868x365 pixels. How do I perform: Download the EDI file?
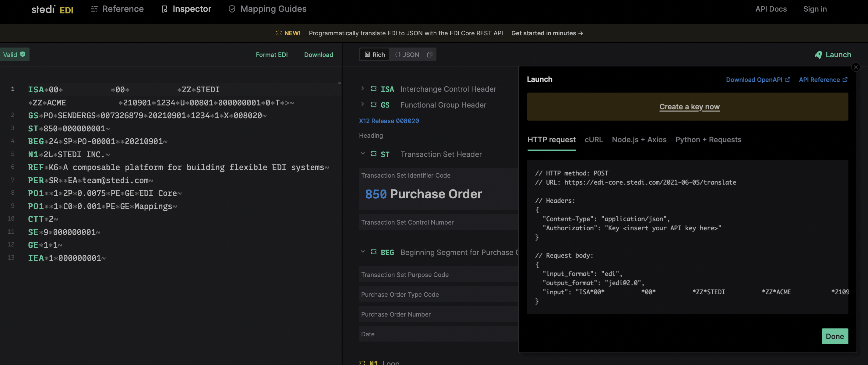pyautogui.click(x=319, y=55)
